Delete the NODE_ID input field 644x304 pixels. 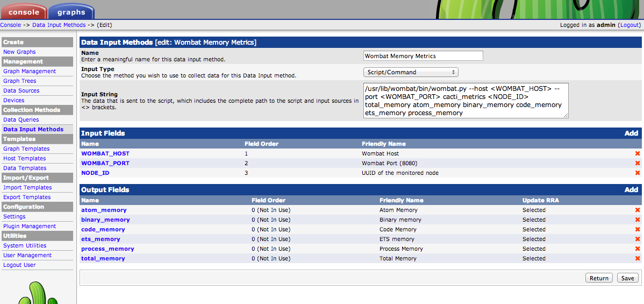click(638, 173)
